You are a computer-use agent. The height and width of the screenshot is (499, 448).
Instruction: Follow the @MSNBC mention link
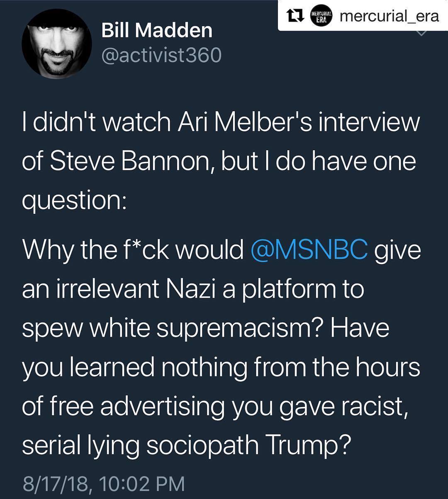[309, 249]
